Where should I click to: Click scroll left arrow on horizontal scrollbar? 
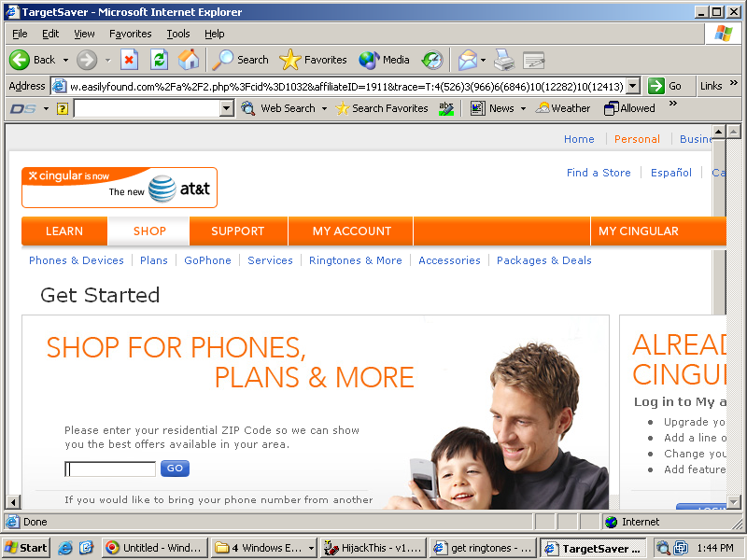[x=13, y=501]
